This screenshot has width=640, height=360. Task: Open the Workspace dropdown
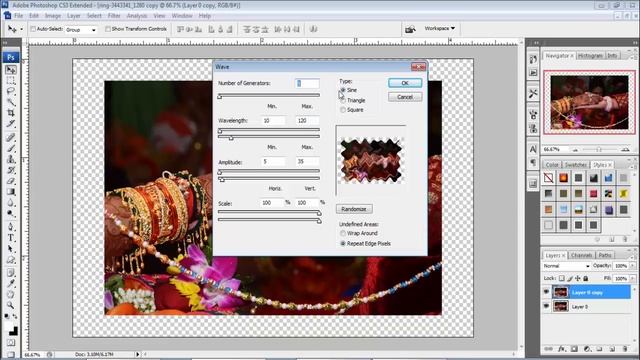tap(440, 29)
